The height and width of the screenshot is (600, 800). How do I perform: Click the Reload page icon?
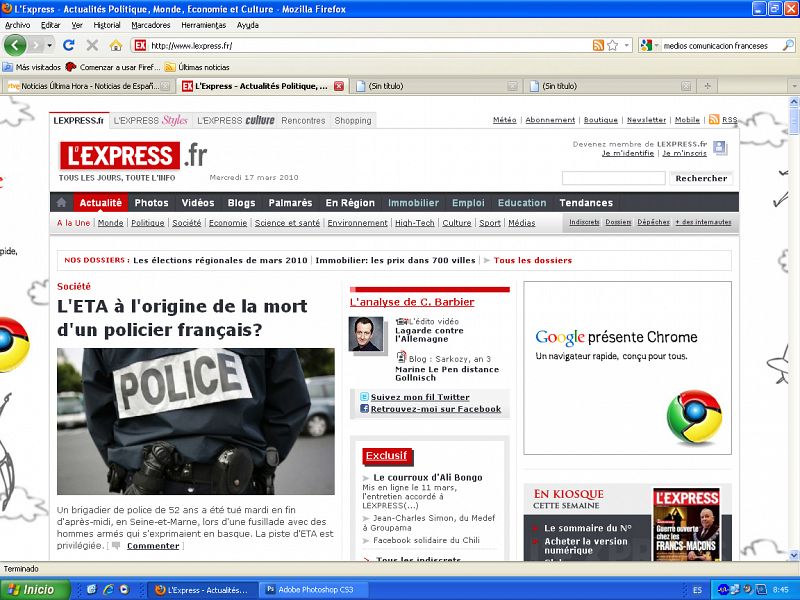click(68, 44)
